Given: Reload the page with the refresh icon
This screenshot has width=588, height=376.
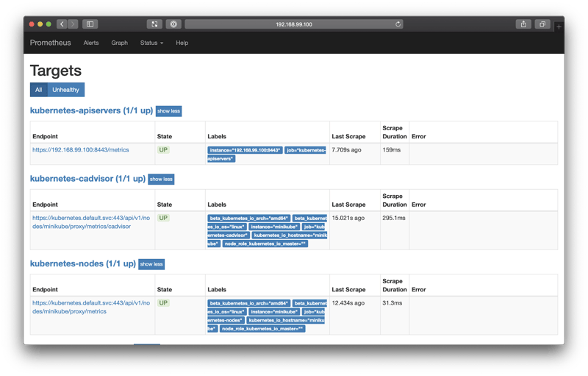Looking at the screenshot, I should 398,24.
